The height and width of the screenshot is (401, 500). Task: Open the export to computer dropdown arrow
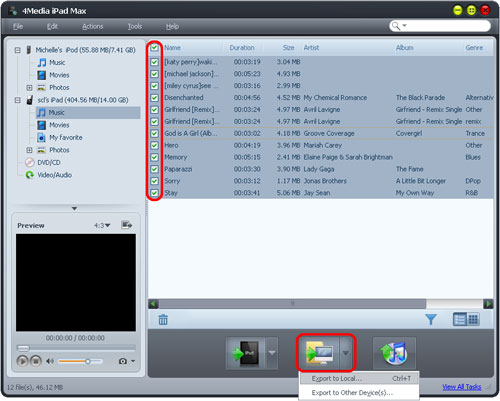346,353
